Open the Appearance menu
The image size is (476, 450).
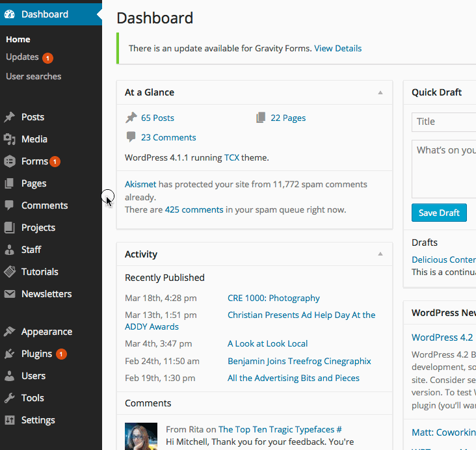[x=47, y=332]
